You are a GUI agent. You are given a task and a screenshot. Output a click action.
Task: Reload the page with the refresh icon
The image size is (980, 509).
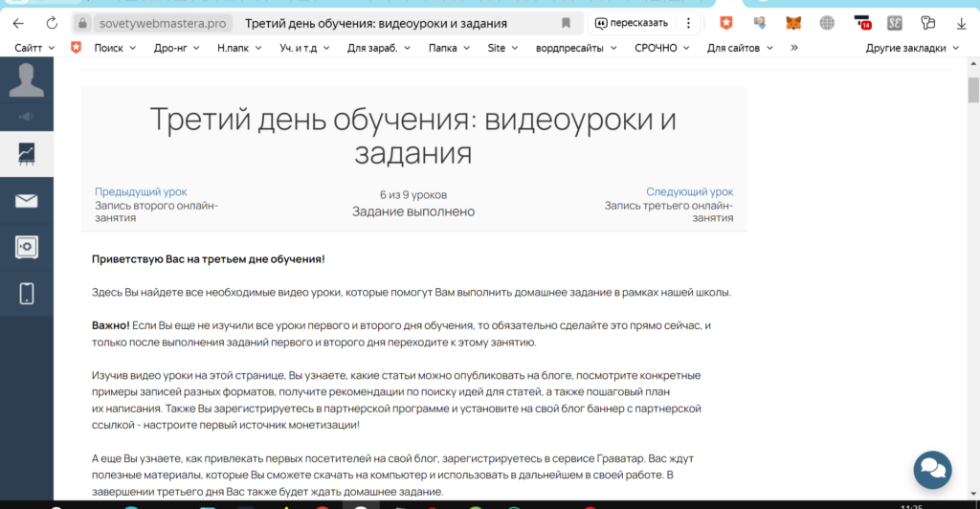pos(52,24)
